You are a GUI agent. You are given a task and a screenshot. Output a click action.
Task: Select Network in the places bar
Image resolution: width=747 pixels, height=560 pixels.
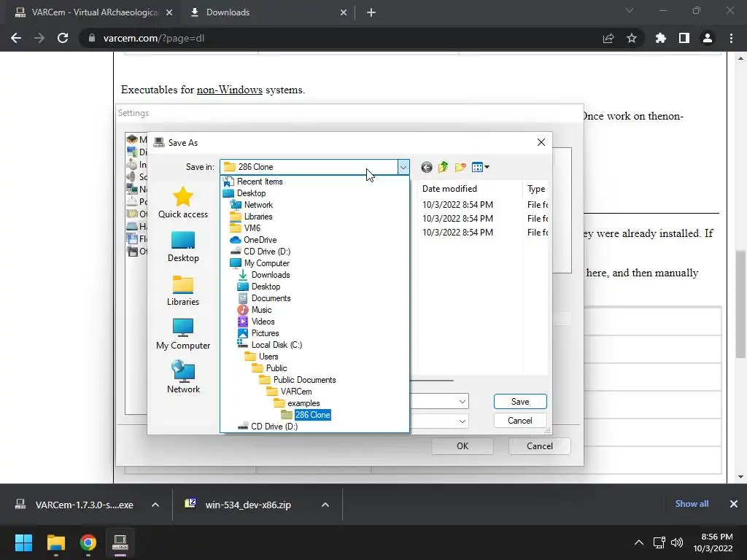(183, 377)
